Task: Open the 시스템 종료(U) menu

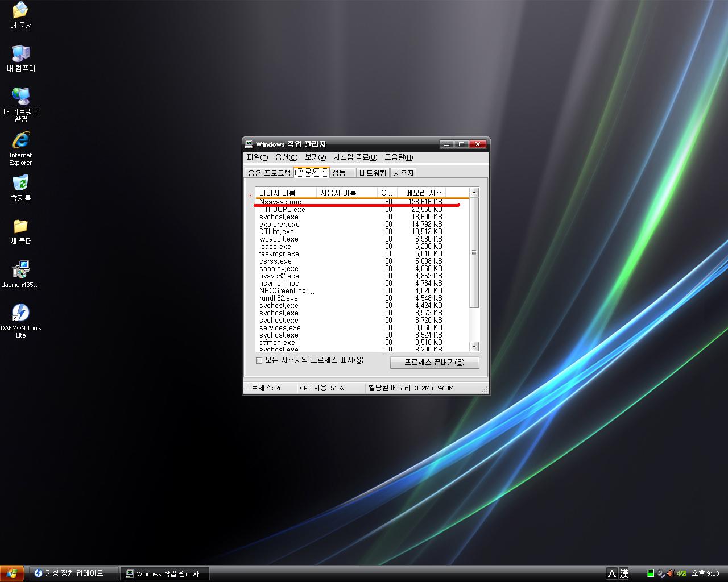Action: tap(355, 157)
